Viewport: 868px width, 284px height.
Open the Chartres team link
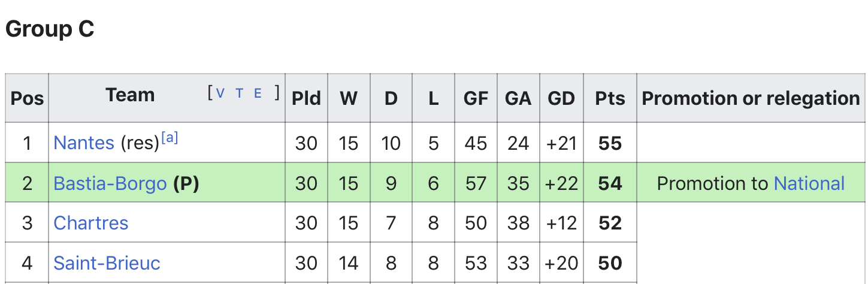[x=91, y=223]
